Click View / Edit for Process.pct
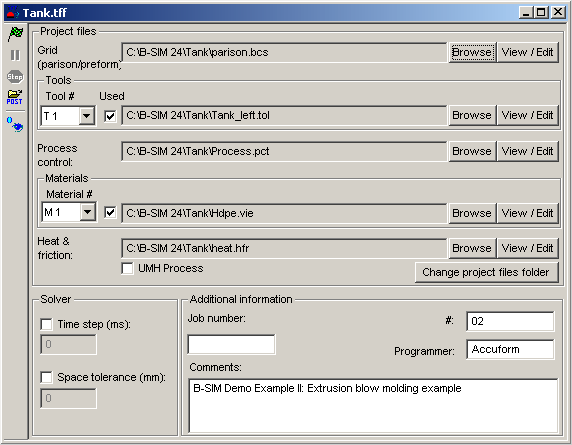Image resolution: width=572 pixels, height=445 pixels. tap(527, 151)
